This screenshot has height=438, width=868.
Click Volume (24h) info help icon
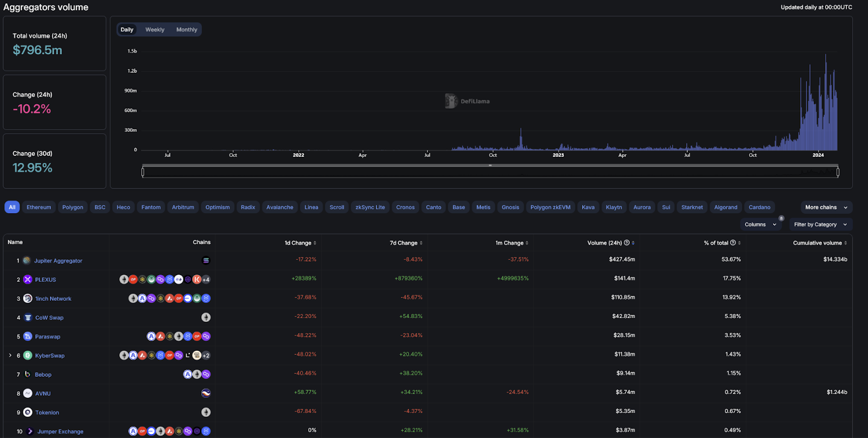[x=627, y=243]
